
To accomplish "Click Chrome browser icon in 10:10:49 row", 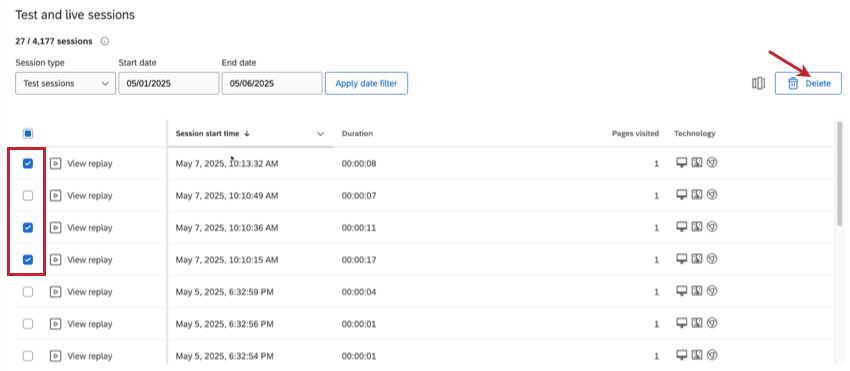I will (x=712, y=195).
